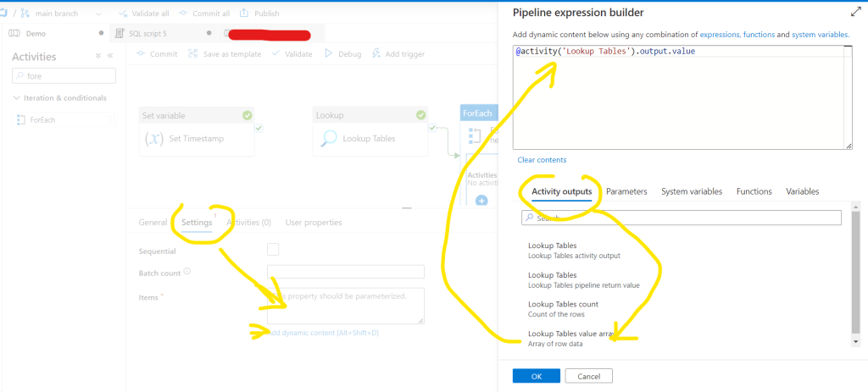
Task: Click the Publish upload icon
Action: click(x=245, y=14)
